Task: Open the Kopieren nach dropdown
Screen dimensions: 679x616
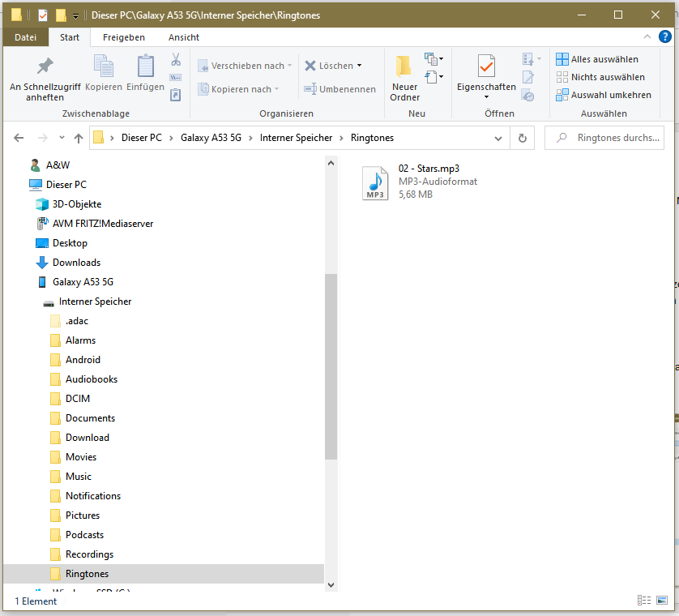Action: click(238, 89)
